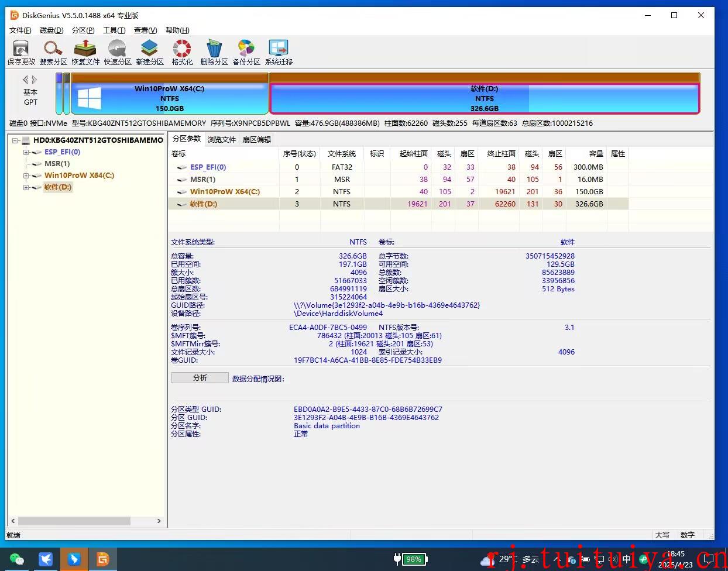728x571 pixels.
Task: Open the blue bird app in taskbar
Action: (x=46, y=560)
